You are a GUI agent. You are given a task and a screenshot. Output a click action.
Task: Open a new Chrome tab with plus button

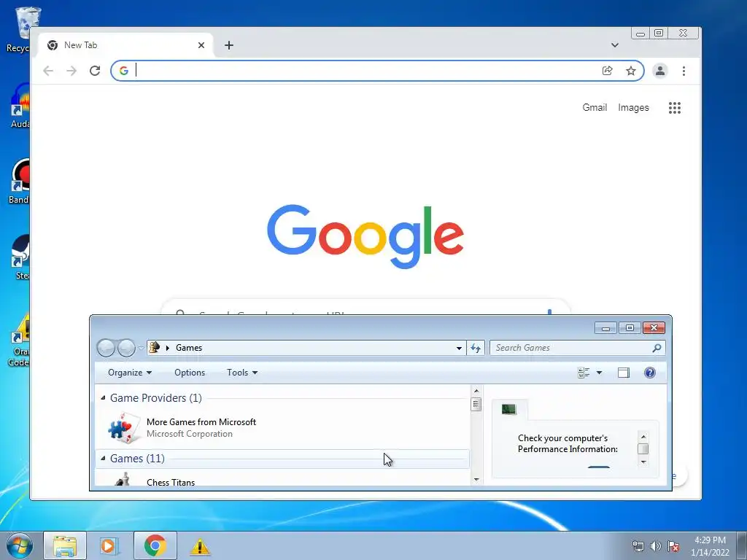tap(229, 45)
